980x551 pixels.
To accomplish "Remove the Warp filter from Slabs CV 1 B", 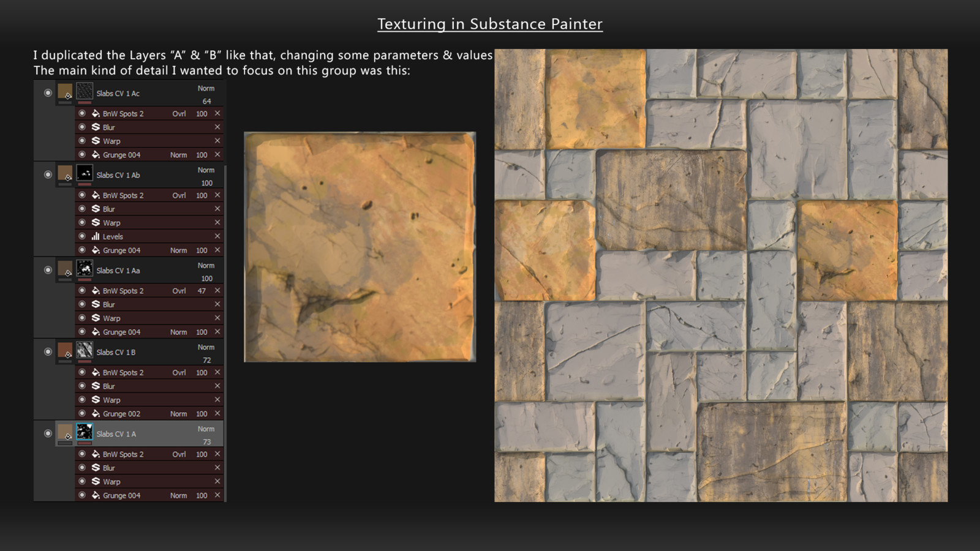I will click(217, 400).
